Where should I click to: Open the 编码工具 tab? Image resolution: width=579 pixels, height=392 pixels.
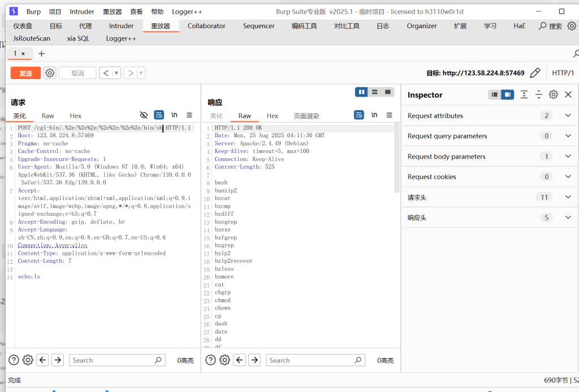304,26
